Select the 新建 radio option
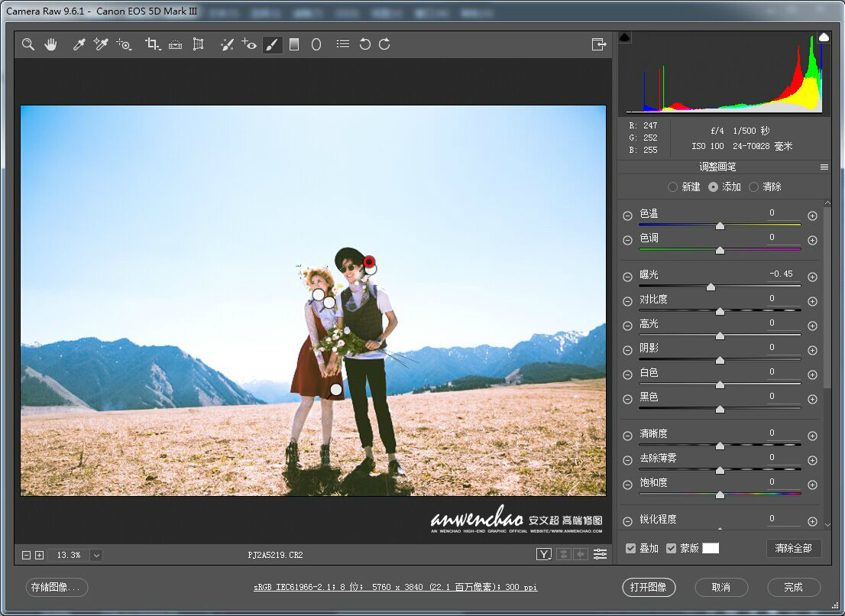The image size is (845, 616). [672, 187]
